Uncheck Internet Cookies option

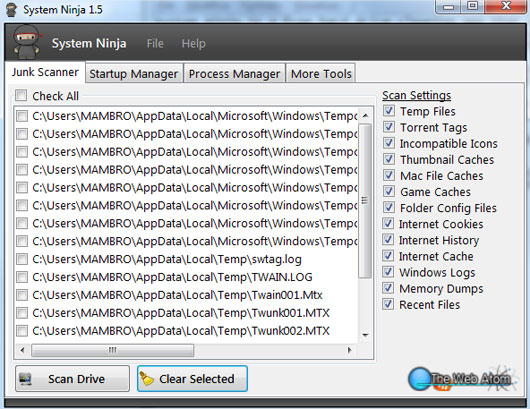tap(388, 223)
